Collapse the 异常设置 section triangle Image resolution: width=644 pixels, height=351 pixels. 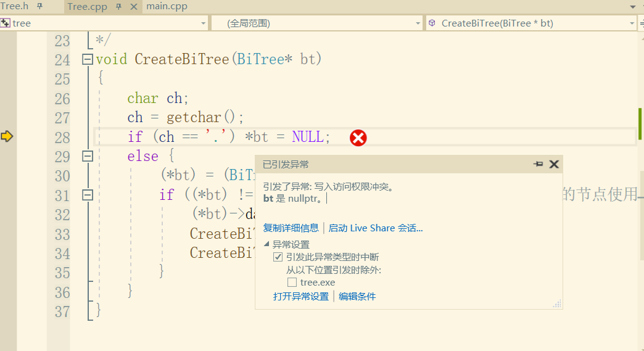[x=266, y=244]
